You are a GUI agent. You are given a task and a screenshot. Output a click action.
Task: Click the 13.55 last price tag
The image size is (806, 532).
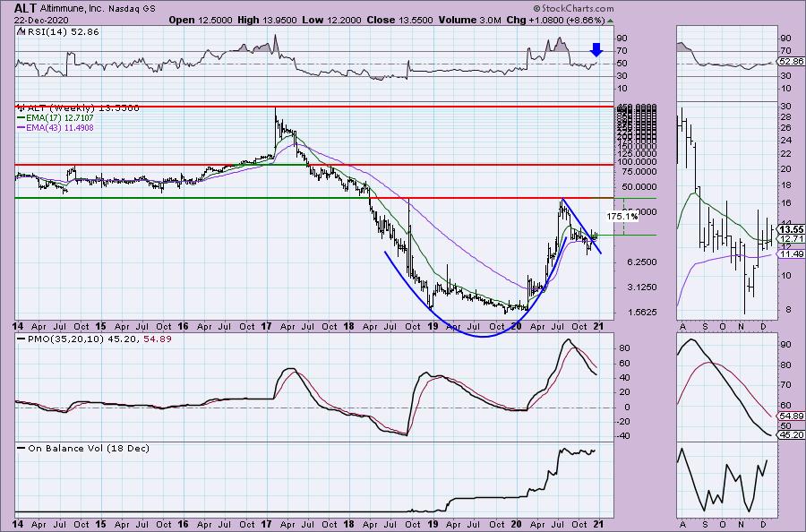click(x=791, y=229)
